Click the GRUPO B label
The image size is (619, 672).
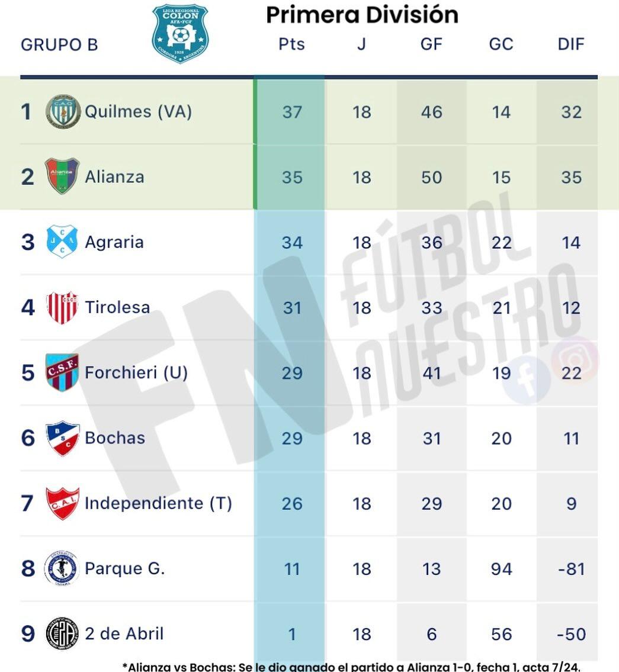[59, 45]
